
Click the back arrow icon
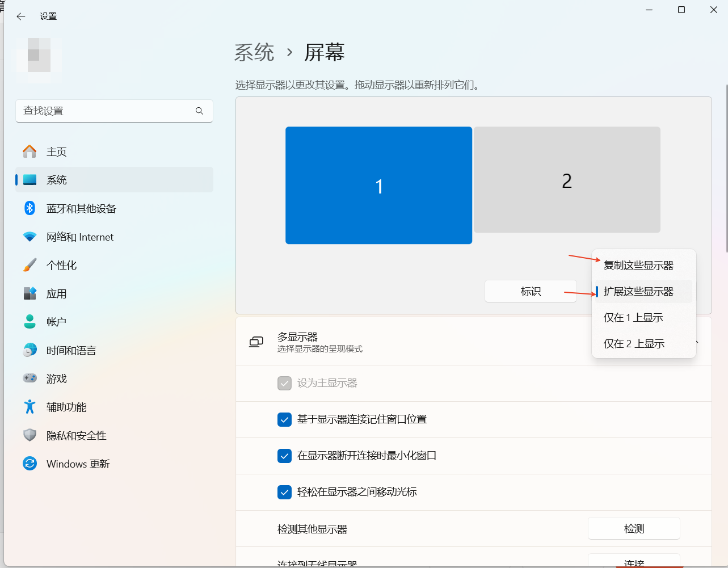(x=21, y=16)
